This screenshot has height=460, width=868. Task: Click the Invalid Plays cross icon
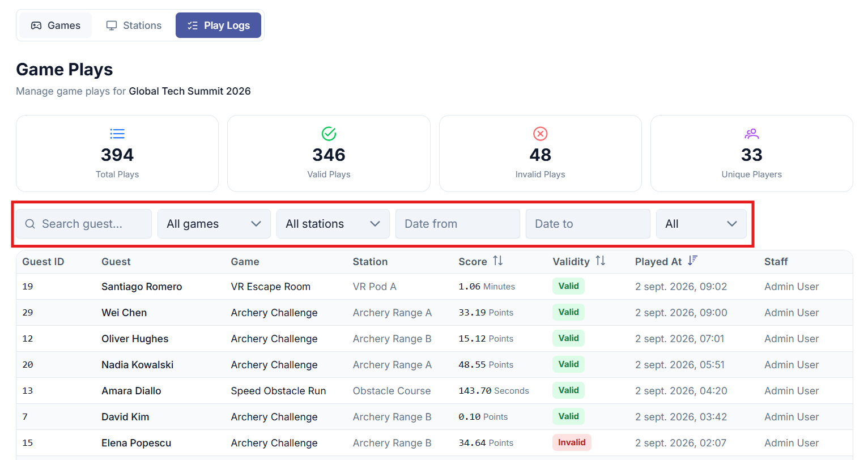[x=540, y=134]
